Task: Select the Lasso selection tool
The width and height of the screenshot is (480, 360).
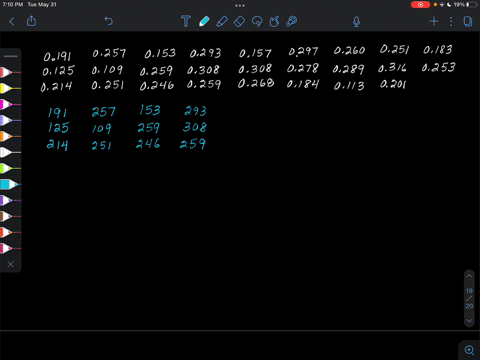Action: (x=257, y=22)
